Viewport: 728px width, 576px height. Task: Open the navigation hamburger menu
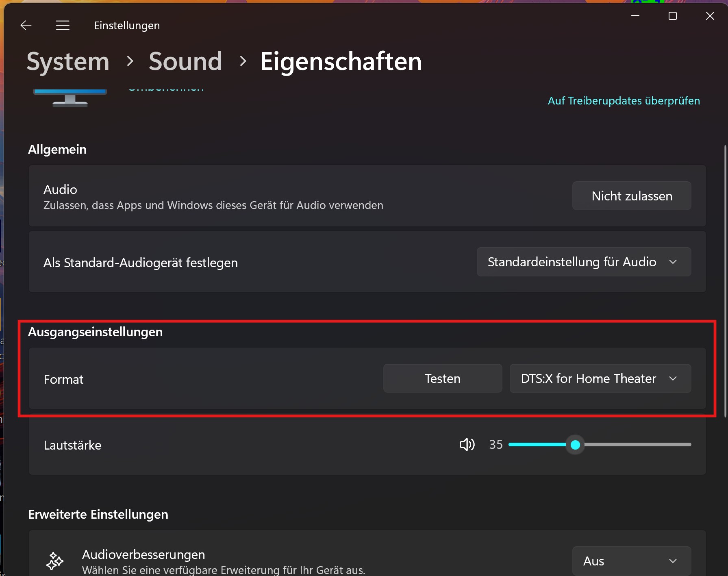(62, 25)
